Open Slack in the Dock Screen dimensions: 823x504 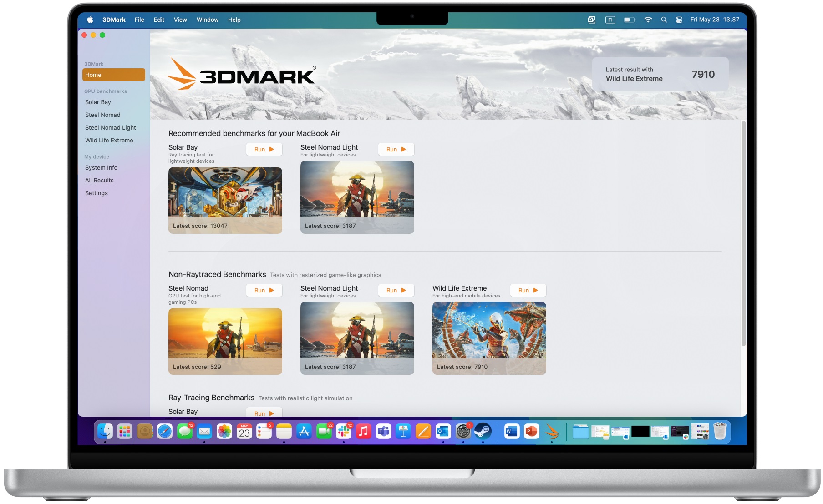click(344, 431)
